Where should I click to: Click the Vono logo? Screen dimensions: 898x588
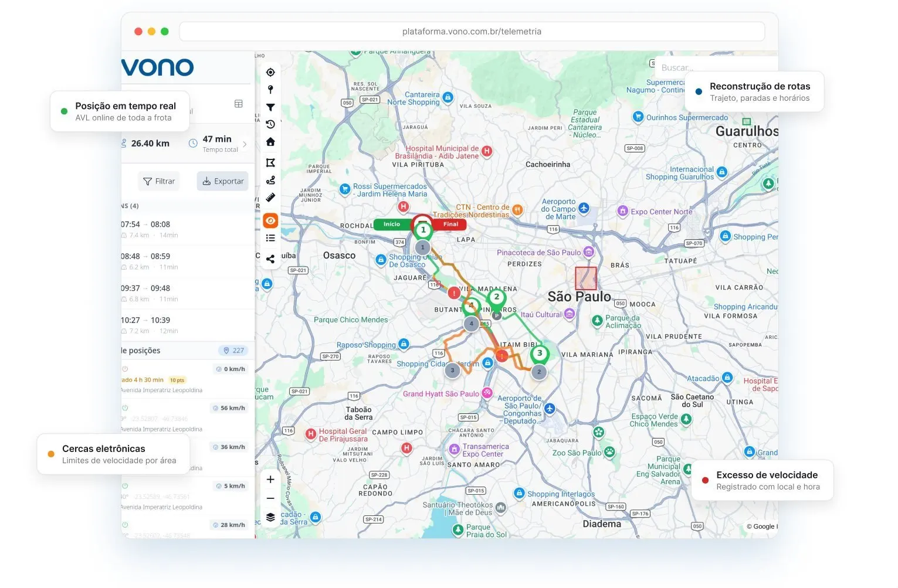tap(157, 68)
